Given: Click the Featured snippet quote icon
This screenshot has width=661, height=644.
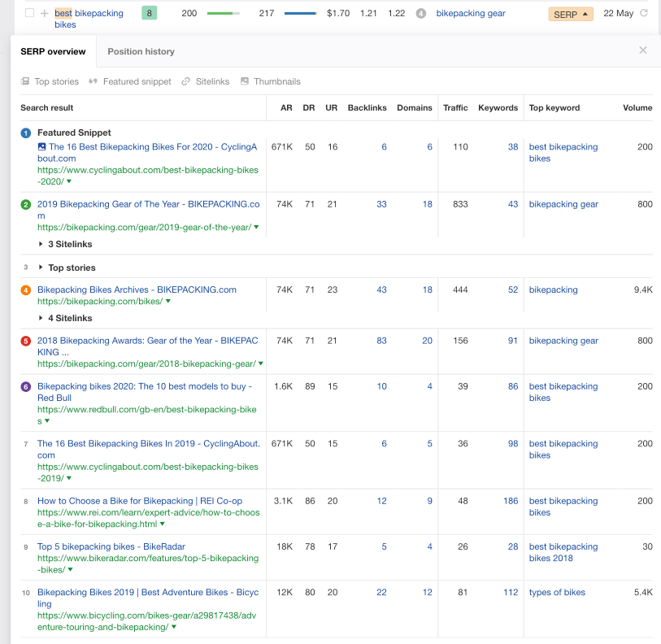Looking at the screenshot, I should click(x=93, y=81).
